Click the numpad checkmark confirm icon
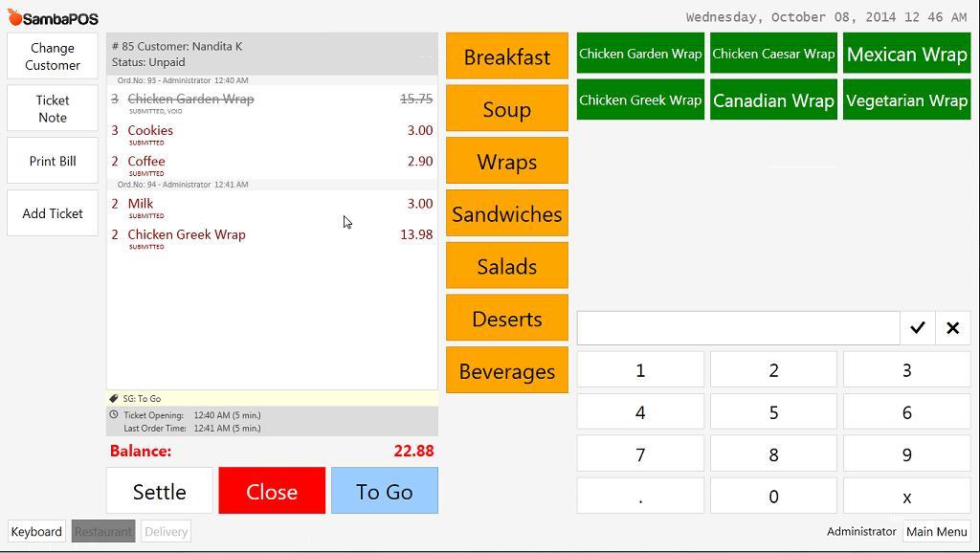Viewport: 980px width, 553px height. (917, 328)
